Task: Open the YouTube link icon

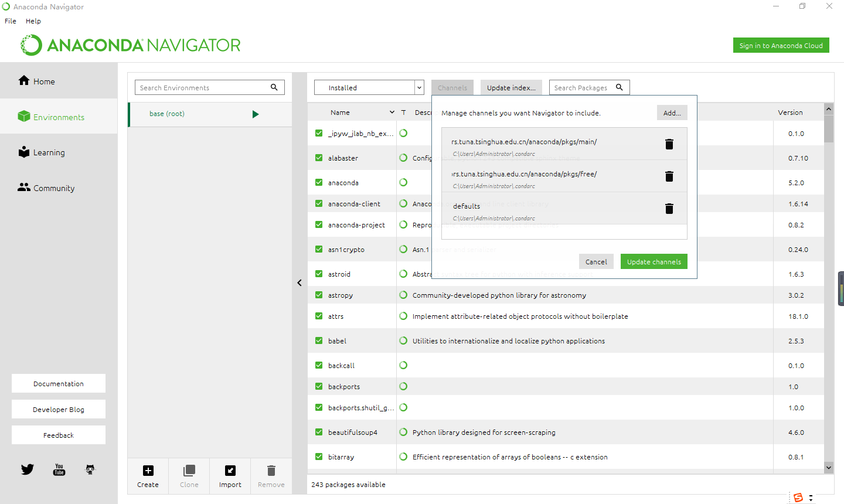Action: [59, 469]
